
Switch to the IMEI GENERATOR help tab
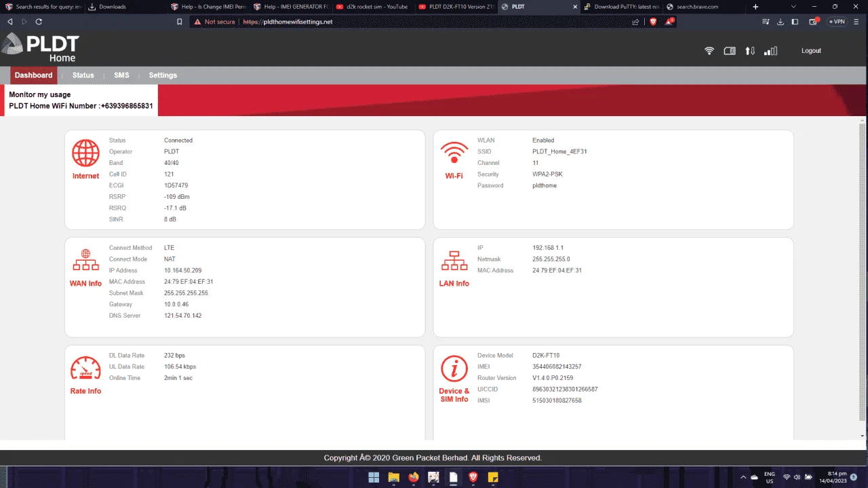(290, 7)
